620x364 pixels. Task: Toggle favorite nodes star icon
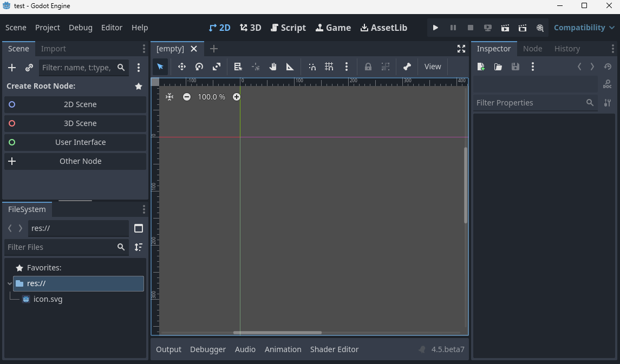(139, 86)
